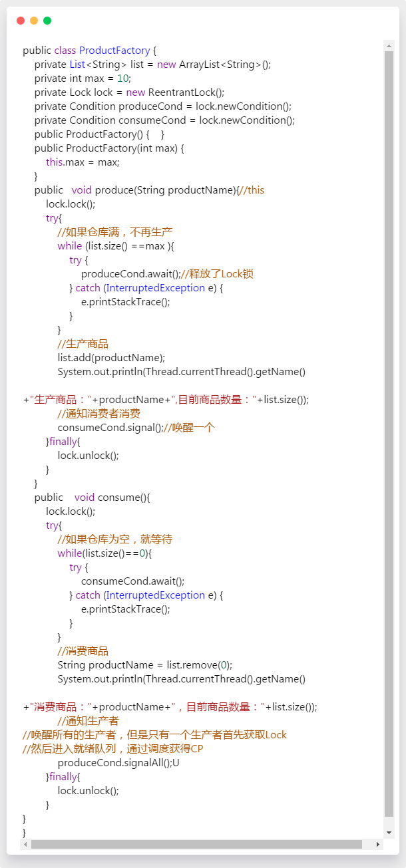Click the 'produceCond = lock.newCondition()' line
This screenshot has height=868, width=406.
click(x=163, y=106)
